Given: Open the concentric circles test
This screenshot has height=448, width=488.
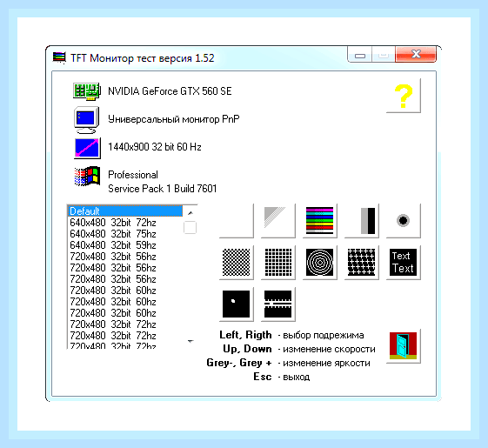Looking at the screenshot, I should click(x=320, y=263).
